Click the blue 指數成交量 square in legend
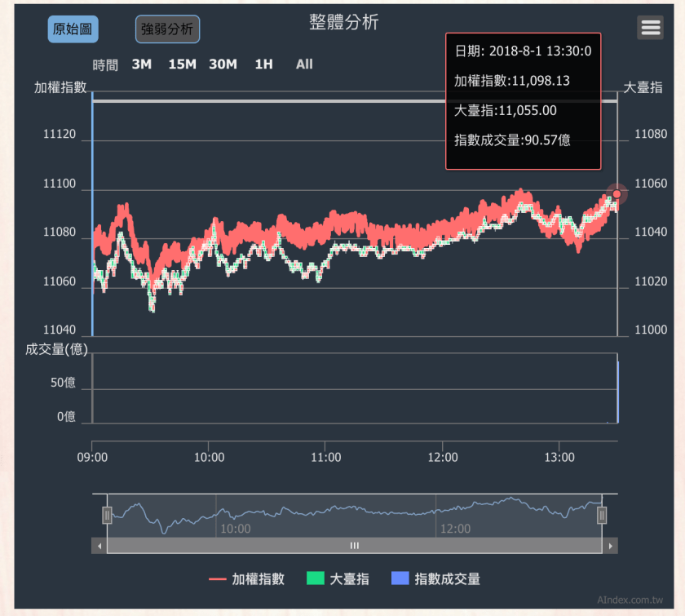685x616 pixels. click(401, 578)
